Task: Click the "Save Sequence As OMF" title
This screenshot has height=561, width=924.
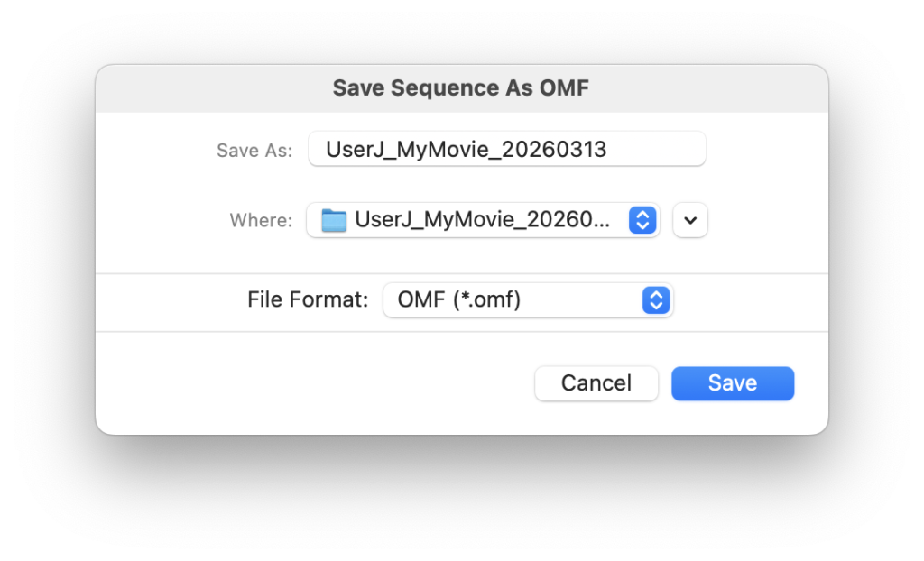Action: (461, 88)
